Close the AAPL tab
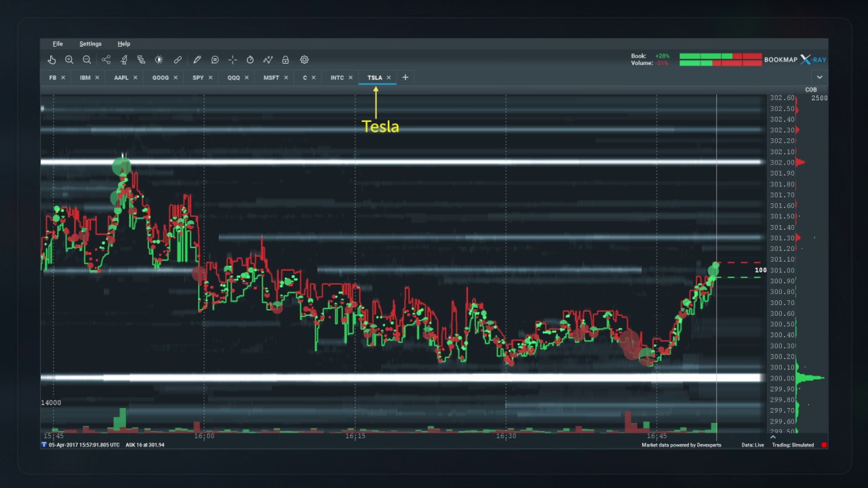This screenshot has width=868, height=488. click(x=135, y=78)
